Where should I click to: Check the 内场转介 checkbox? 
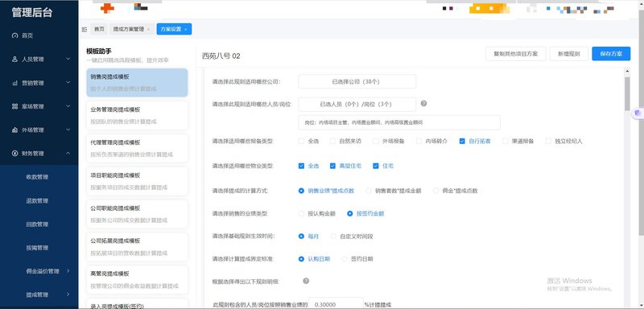(x=419, y=141)
